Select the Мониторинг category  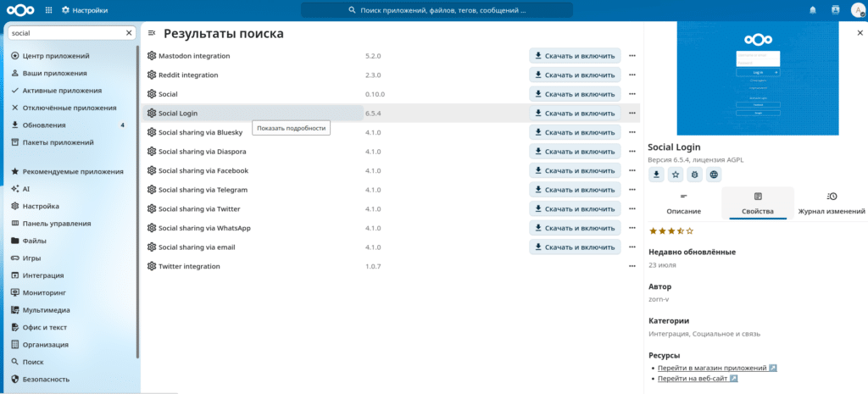point(70,292)
